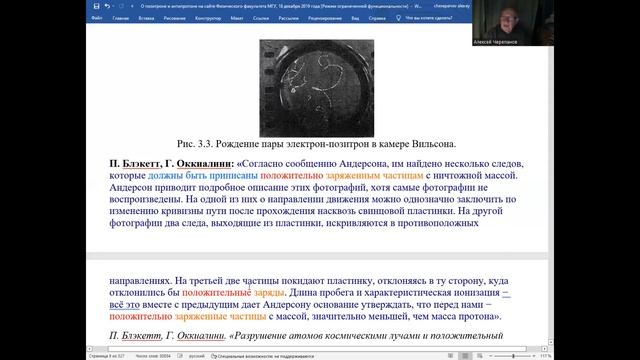The image size is (640, 360).
Task: Select the Макет ribbon tab
Action: [237, 18]
